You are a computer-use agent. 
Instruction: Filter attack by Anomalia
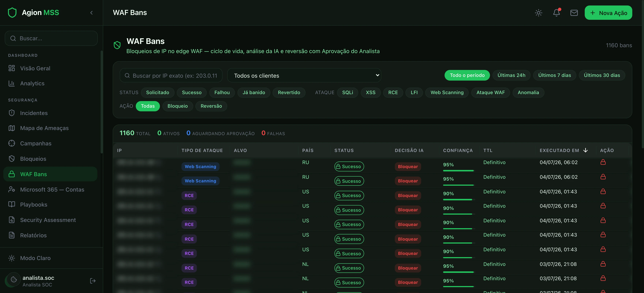pos(528,93)
